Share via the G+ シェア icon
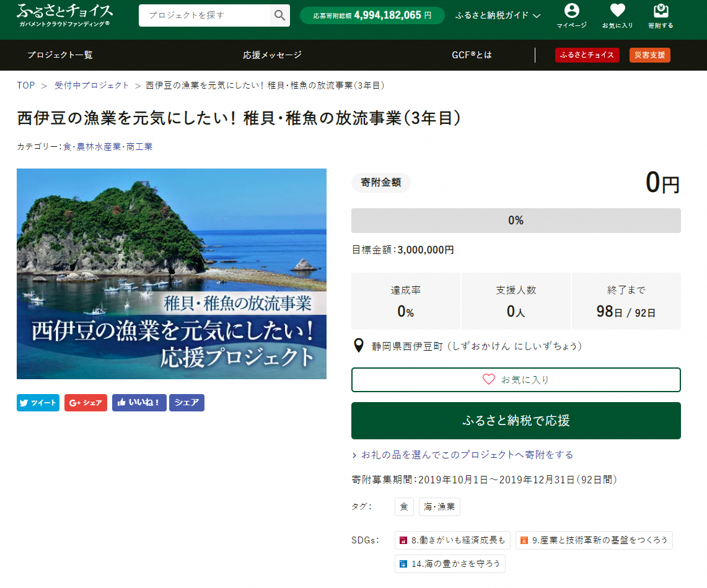Screen dimensions: 707x588 86,402
